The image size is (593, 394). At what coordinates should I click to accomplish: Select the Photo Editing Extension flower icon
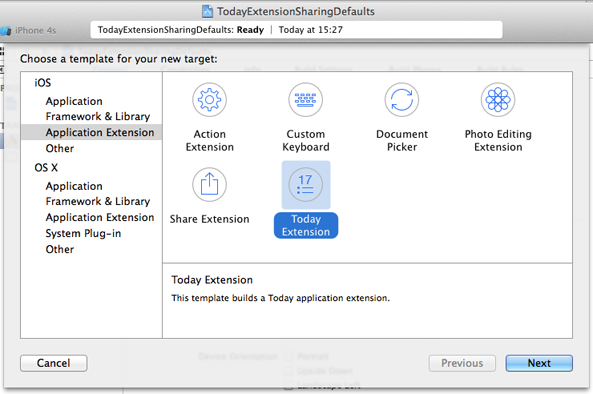tap(498, 100)
